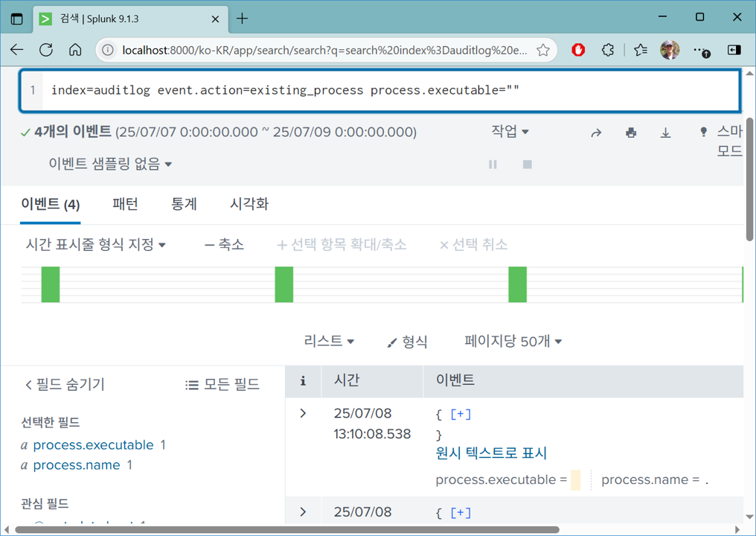Open the red ad-blocker extension icon

coord(578,50)
